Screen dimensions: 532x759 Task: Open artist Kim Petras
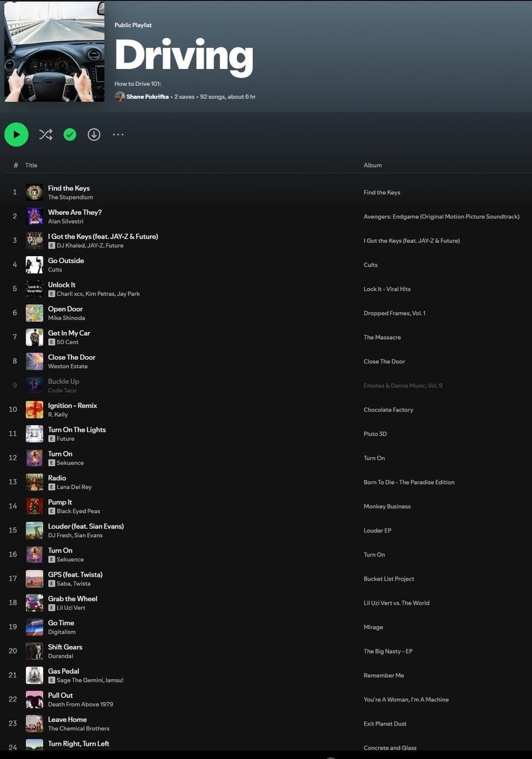pos(100,294)
